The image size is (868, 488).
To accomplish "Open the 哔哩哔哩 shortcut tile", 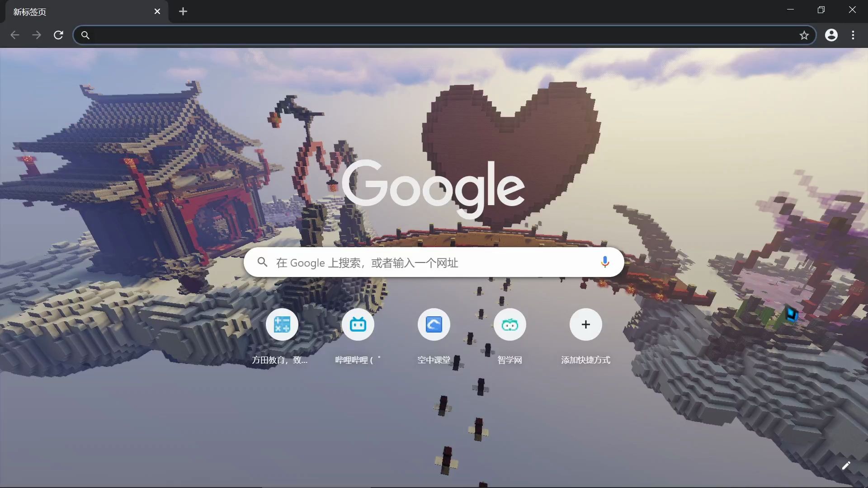I will 358,324.
